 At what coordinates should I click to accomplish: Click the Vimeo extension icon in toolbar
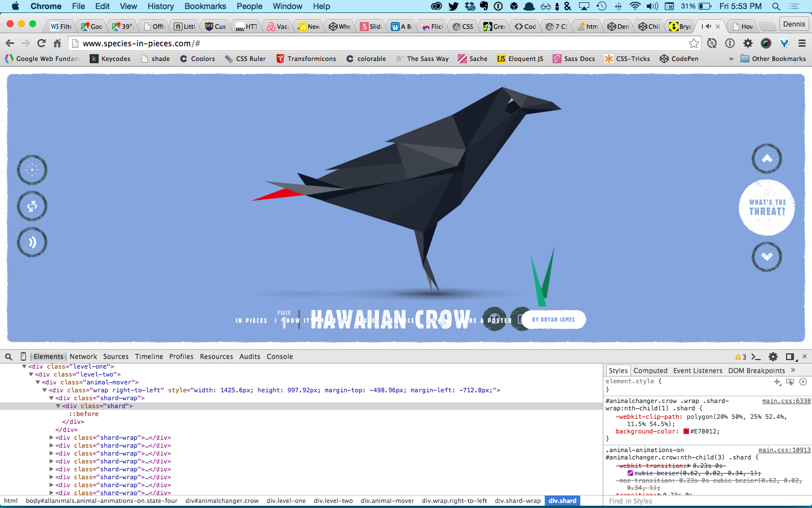(x=784, y=43)
